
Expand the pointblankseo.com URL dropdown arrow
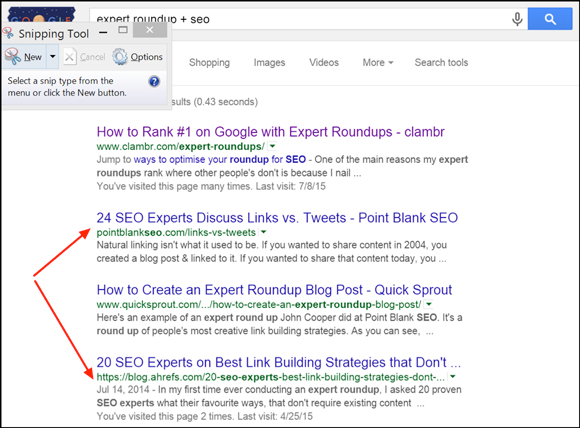pyautogui.click(x=264, y=232)
